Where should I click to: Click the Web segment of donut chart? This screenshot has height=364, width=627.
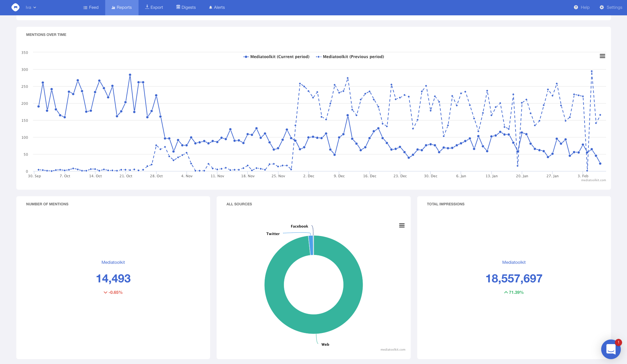click(x=314, y=324)
